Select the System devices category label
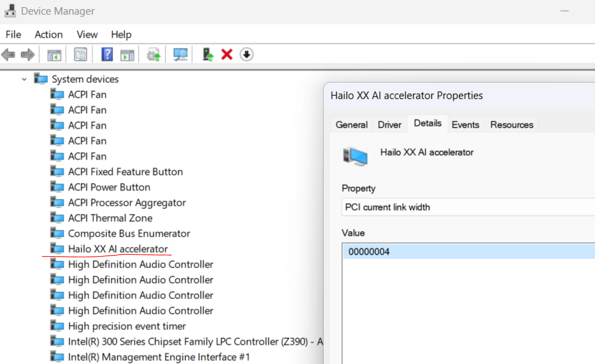595x364 pixels. tap(85, 79)
